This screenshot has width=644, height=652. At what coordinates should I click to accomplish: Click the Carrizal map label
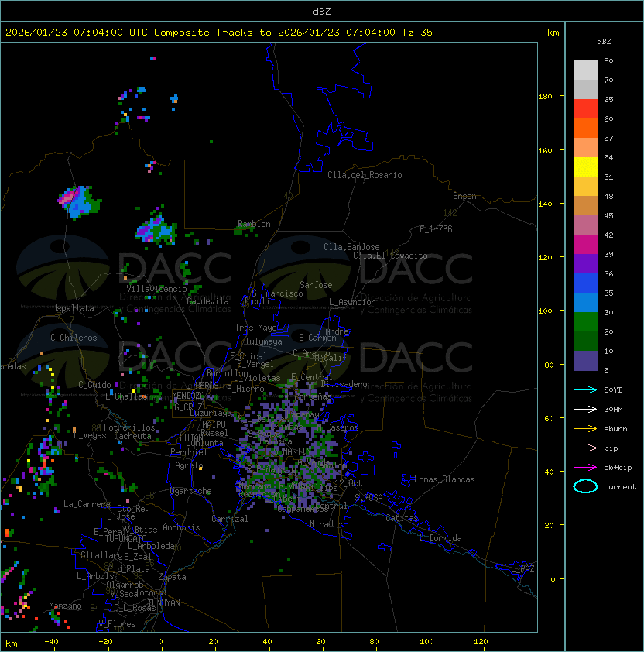(x=230, y=519)
